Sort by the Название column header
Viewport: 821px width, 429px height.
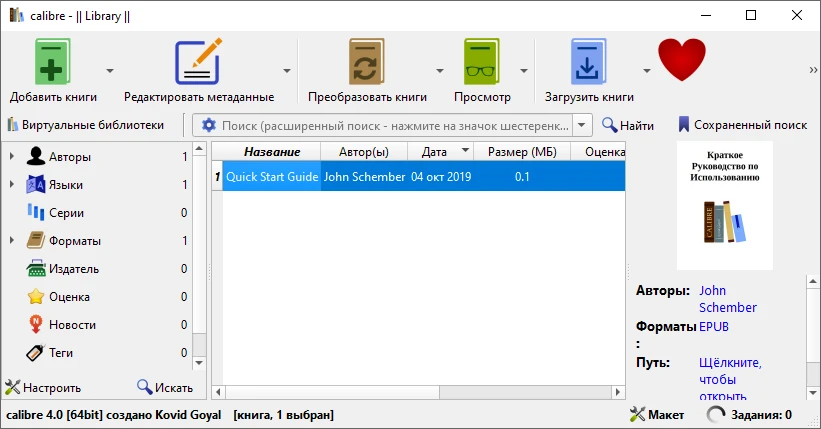[271, 151]
